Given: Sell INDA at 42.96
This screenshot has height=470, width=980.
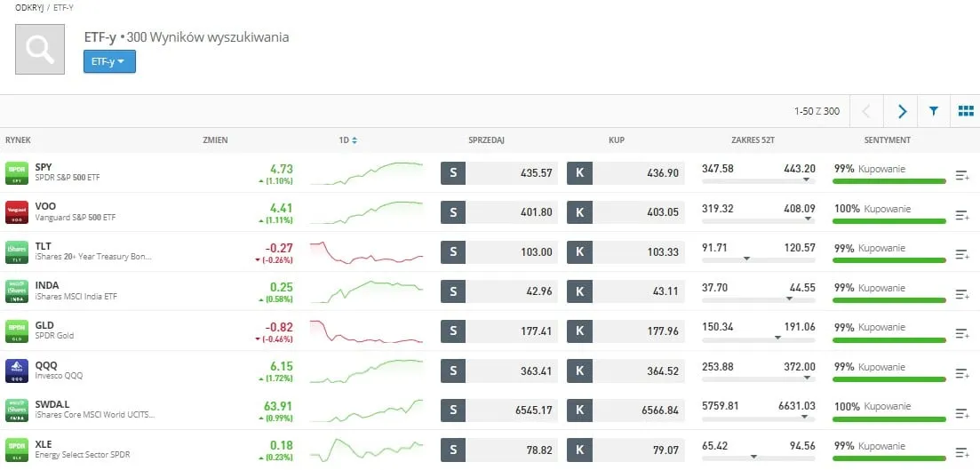Looking at the screenshot, I should click(499, 291).
